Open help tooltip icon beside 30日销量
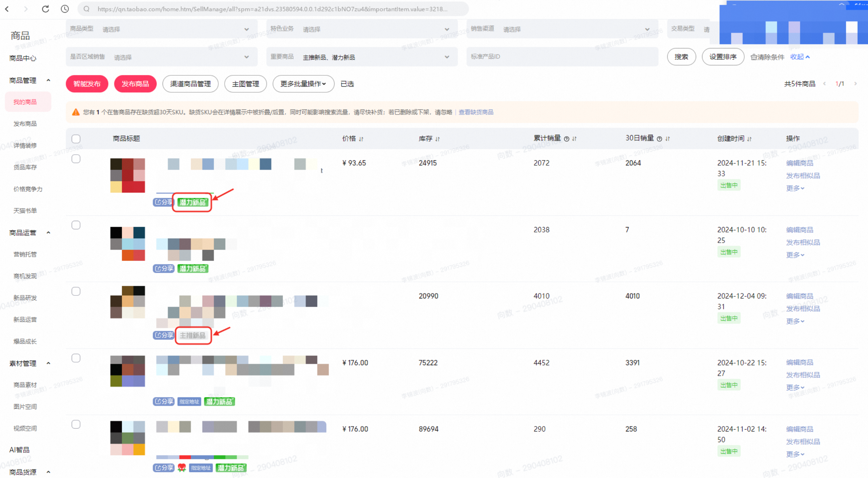This screenshot has height=478, width=868. point(659,139)
